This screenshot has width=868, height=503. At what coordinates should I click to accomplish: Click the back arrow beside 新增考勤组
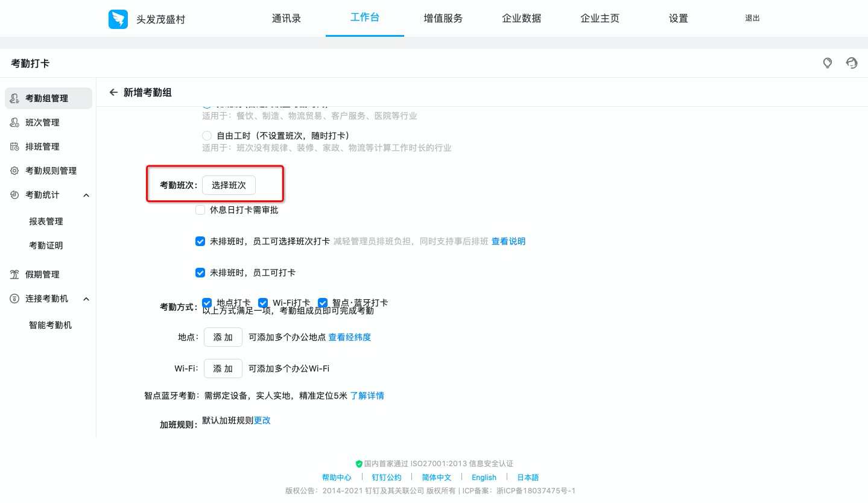pos(113,92)
